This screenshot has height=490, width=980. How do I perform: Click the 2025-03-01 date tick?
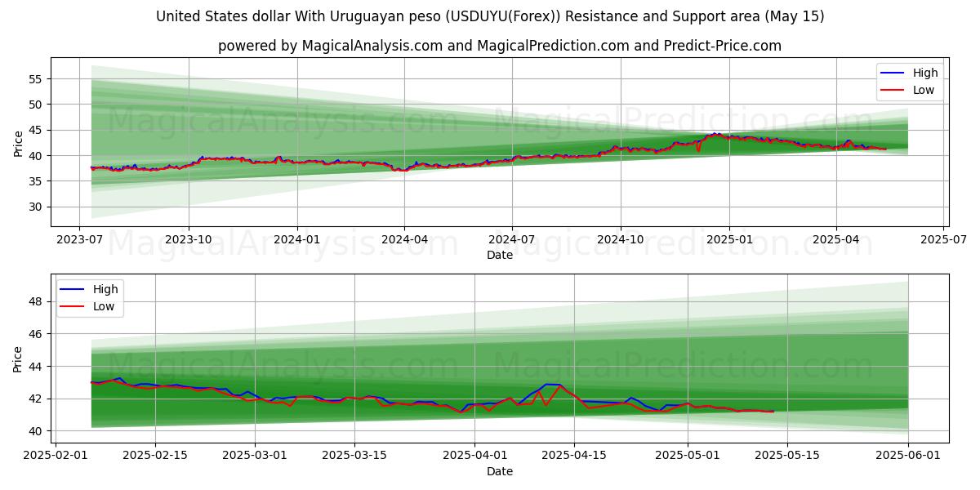[x=255, y=457]
